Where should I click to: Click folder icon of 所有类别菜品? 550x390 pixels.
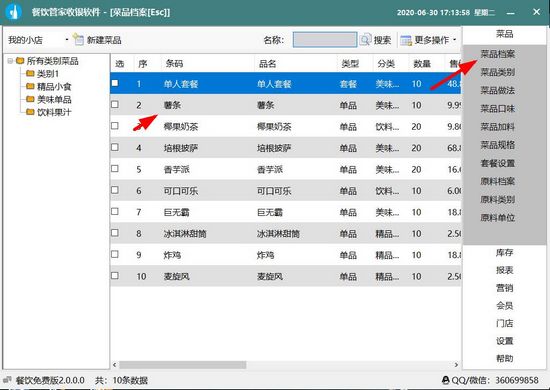(x=20, y=61)
